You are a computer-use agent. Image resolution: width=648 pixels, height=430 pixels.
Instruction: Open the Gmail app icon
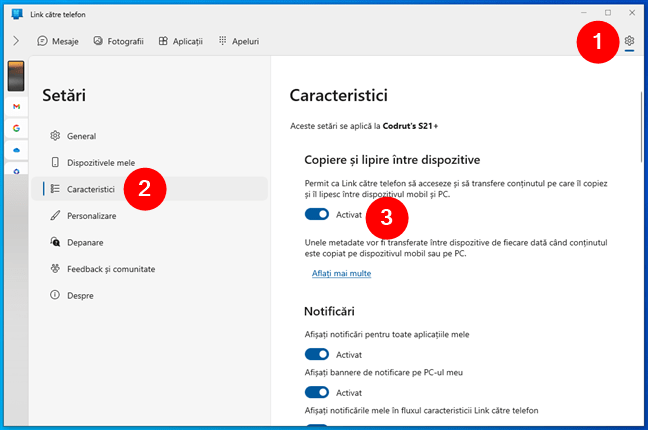[16, 107]
